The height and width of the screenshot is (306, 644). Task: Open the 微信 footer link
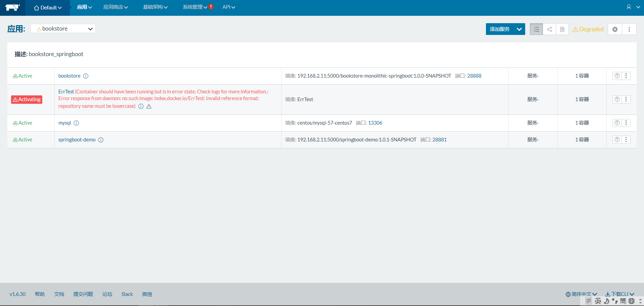pos(147,294)
